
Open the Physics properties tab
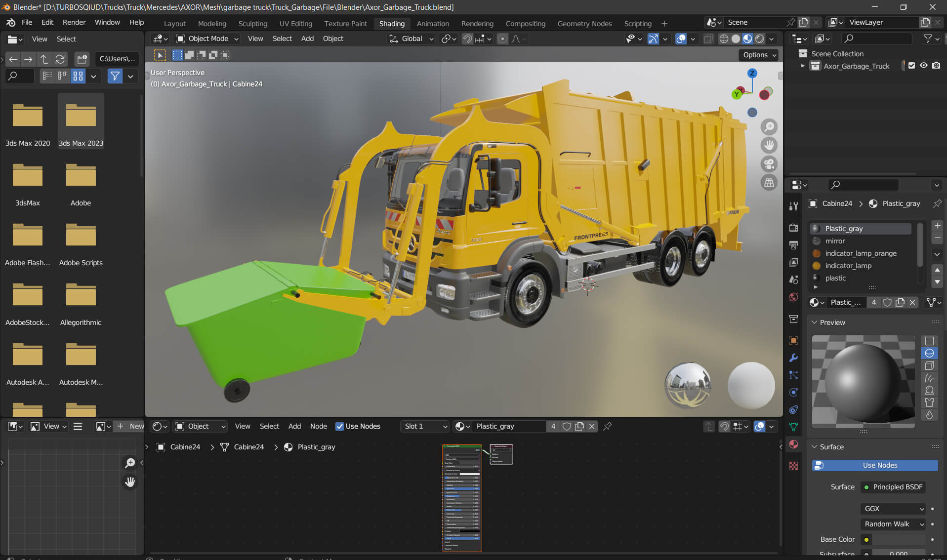[793, 392]
